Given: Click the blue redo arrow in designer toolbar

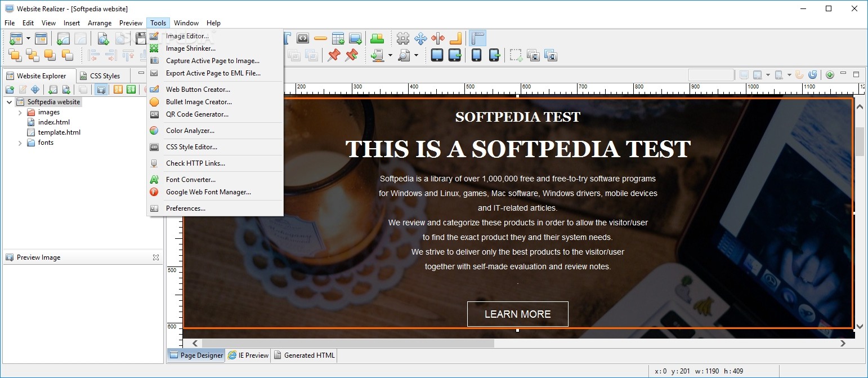Looking at the screenshot, I should pyautogui.click(x=812, y=74).
